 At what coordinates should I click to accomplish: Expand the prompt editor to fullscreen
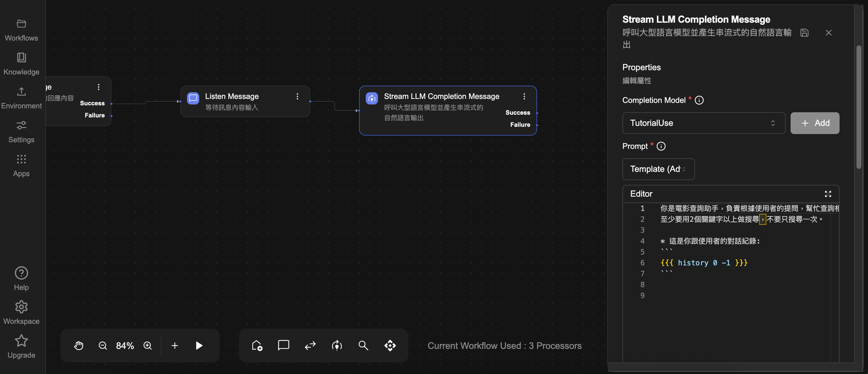tap(828, 194)
